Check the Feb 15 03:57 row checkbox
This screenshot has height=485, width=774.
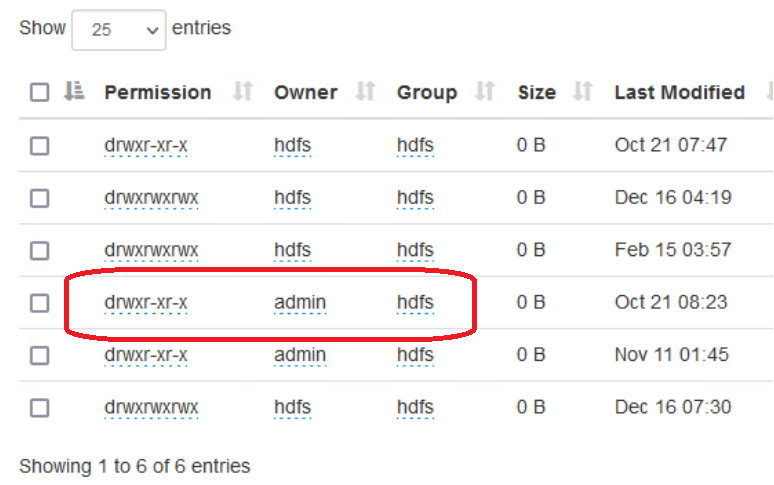point(39,251)
